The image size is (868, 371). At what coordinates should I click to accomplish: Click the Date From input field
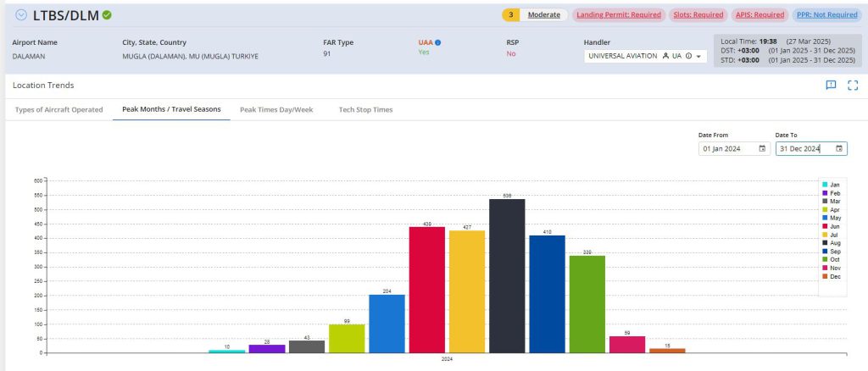726,149
